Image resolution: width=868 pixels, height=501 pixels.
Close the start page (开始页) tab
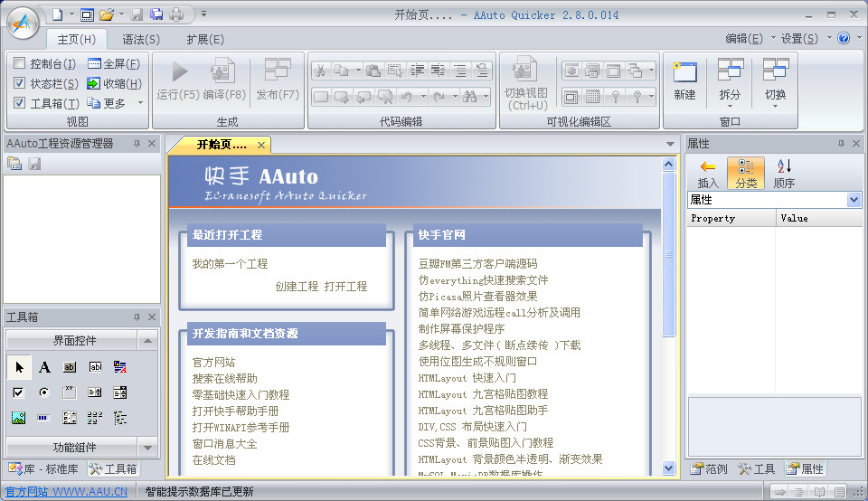pos(261,145)
